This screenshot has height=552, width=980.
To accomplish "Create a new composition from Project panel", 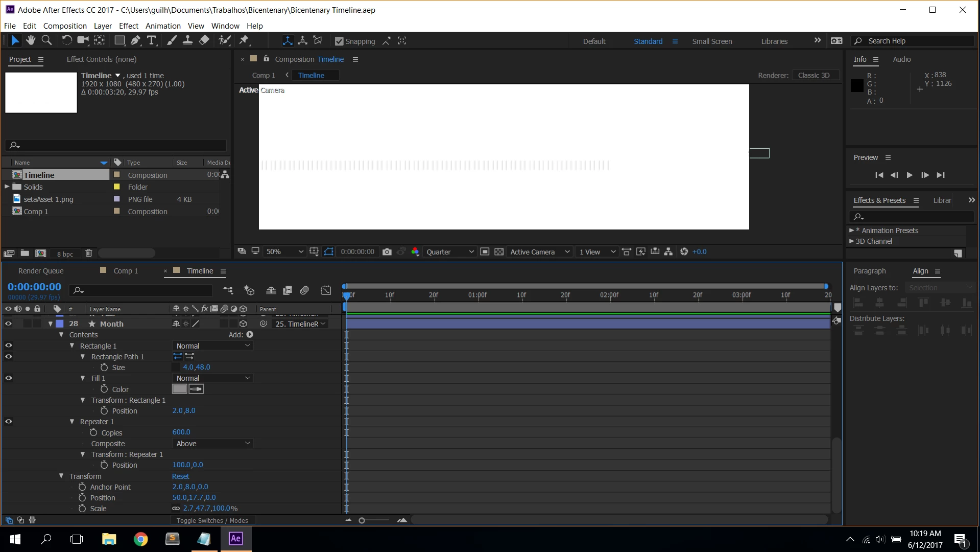I will click(x=40, y=253).
